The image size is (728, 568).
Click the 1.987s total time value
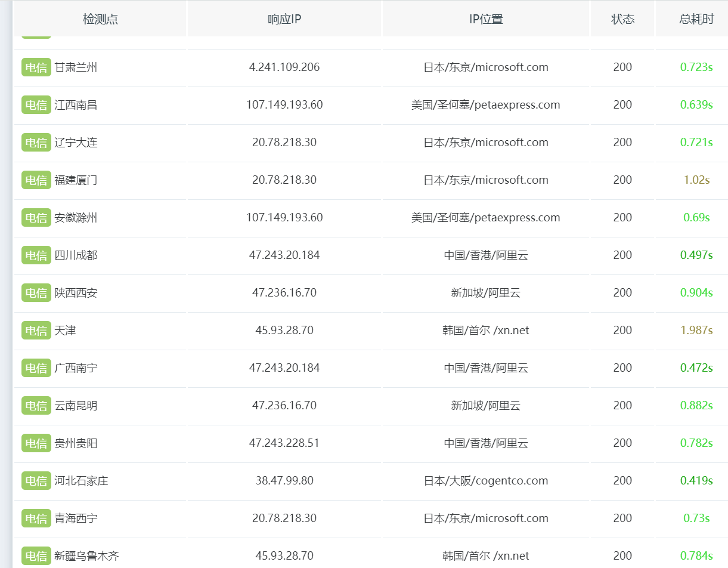696,331
